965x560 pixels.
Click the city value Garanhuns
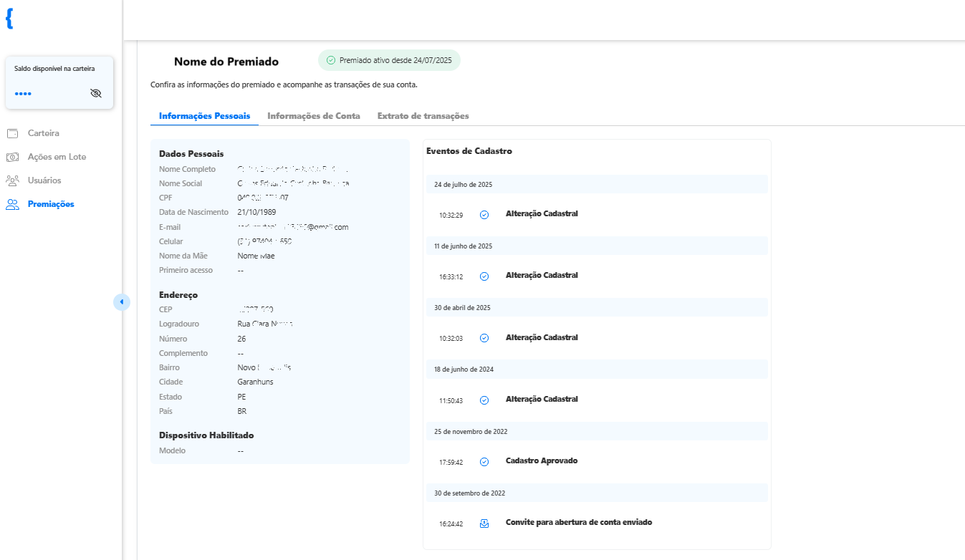coord(255,382)
